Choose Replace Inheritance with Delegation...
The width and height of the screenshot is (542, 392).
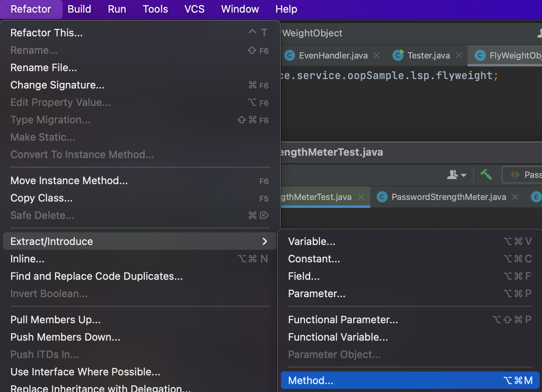(x=140, y=388)
